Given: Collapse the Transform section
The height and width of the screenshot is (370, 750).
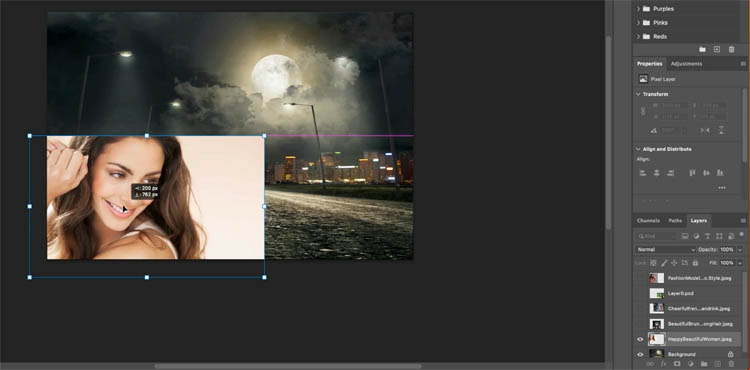Looking at the screenshot, I should pyautogui.click(x=638, y=94).
